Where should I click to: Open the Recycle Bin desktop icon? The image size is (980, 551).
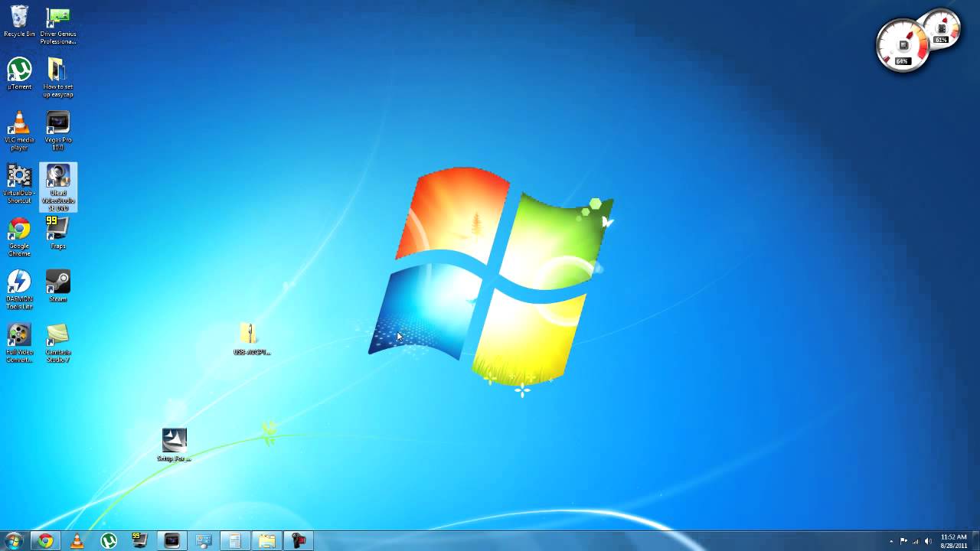point(19,21)
